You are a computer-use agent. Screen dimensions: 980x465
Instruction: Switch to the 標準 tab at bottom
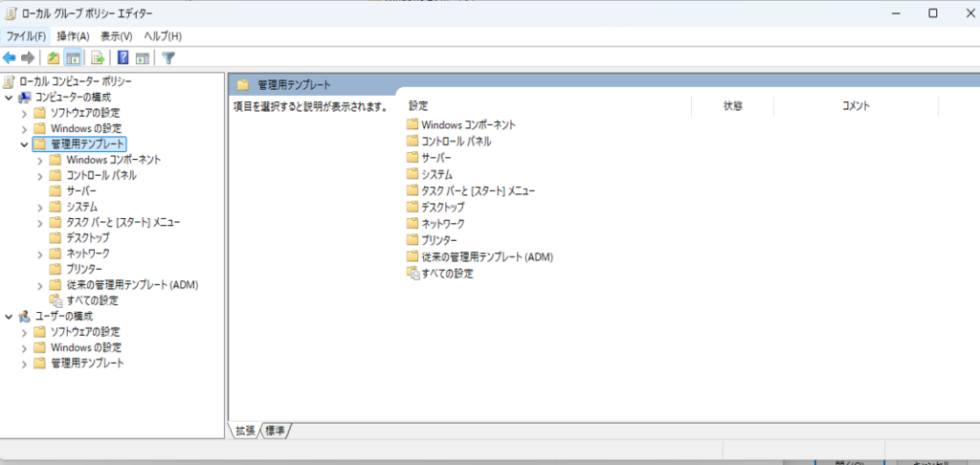276,432
